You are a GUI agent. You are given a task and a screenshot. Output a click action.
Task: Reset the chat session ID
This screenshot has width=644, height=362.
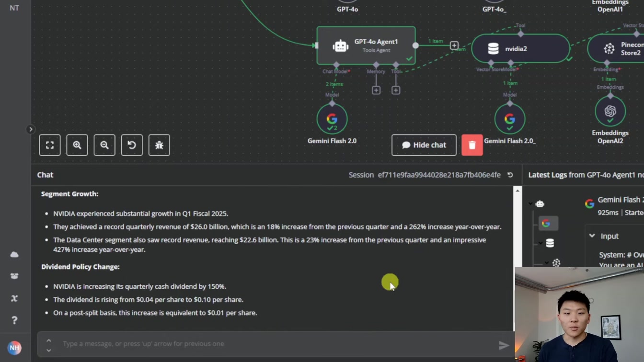(510, 175)
